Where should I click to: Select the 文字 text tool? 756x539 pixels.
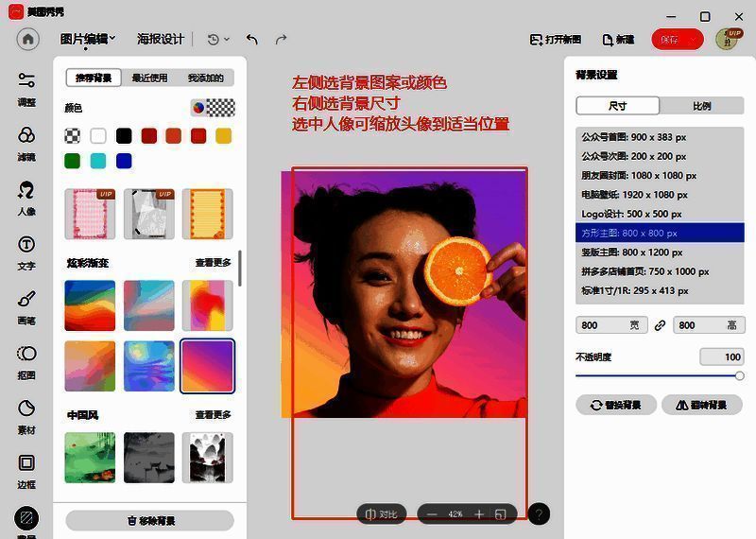click(x=26, y=252)
